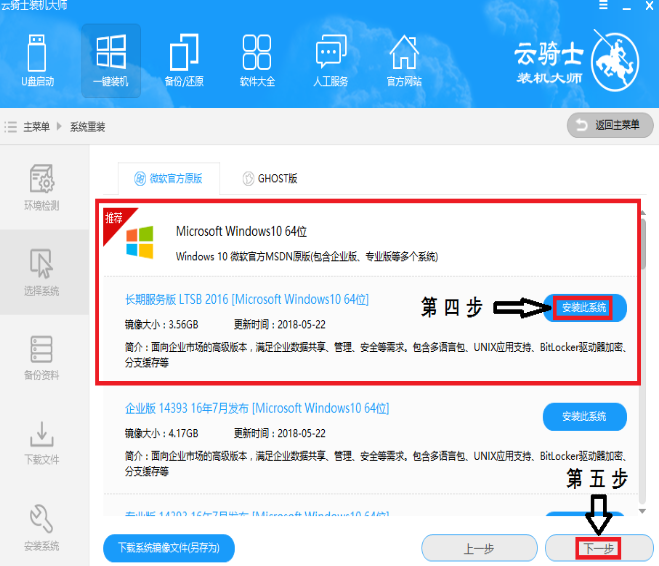Image resolution: width=659 pixels, height=566 pixels.
Task: Switch to the GHOST版 tab
Action: (270, 179)
